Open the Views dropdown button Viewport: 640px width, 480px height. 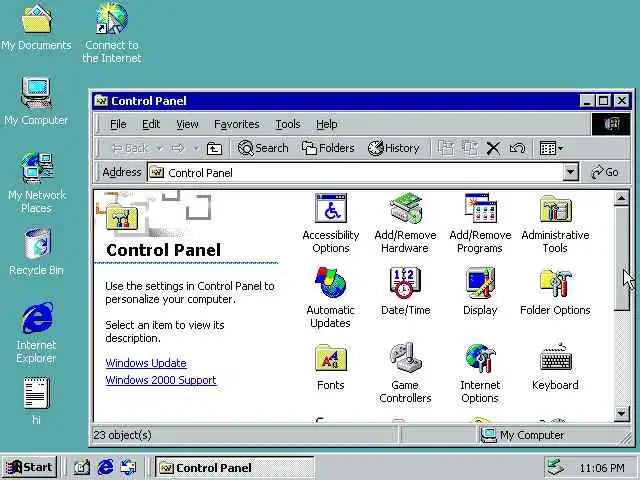pyautogui.click(x=551, y=149)
